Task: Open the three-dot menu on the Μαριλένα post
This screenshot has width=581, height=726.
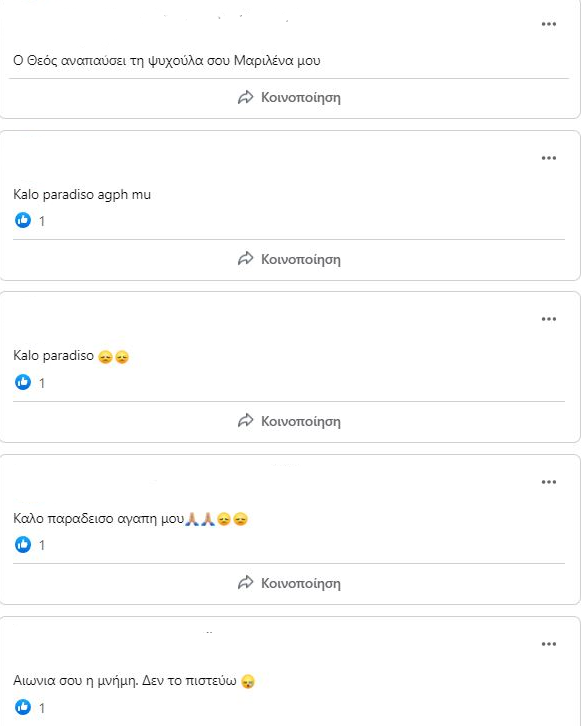Action: pos(549,24)
